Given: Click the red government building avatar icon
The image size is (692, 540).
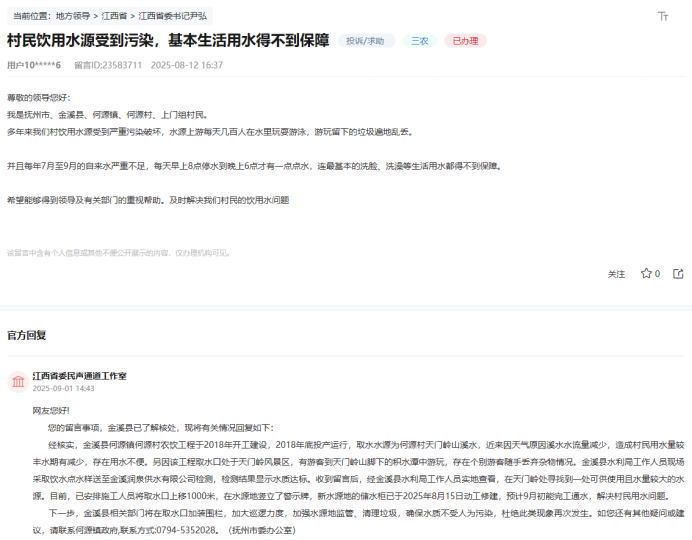Looking at the screenshot, I should (x=18, y=382).
